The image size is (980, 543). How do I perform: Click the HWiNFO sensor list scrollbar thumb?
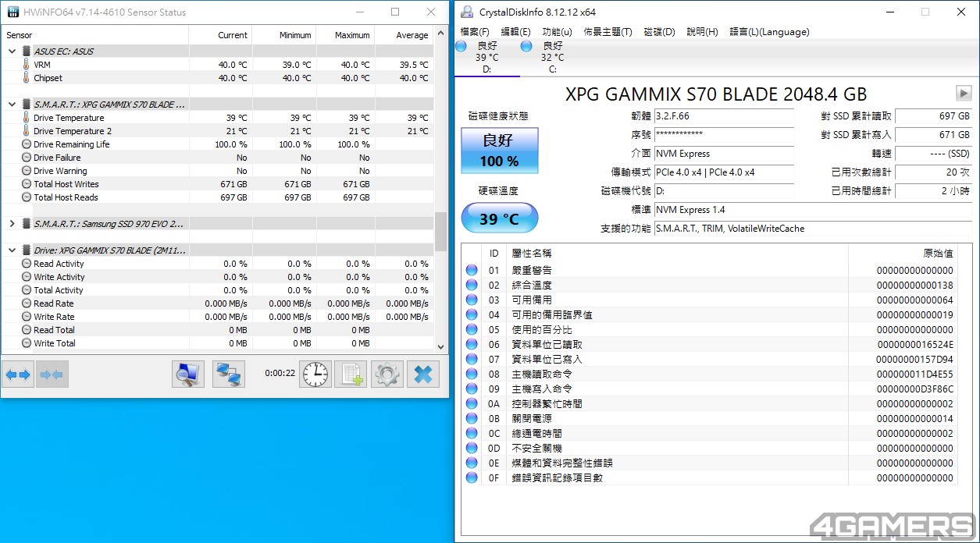coord(440,232)
